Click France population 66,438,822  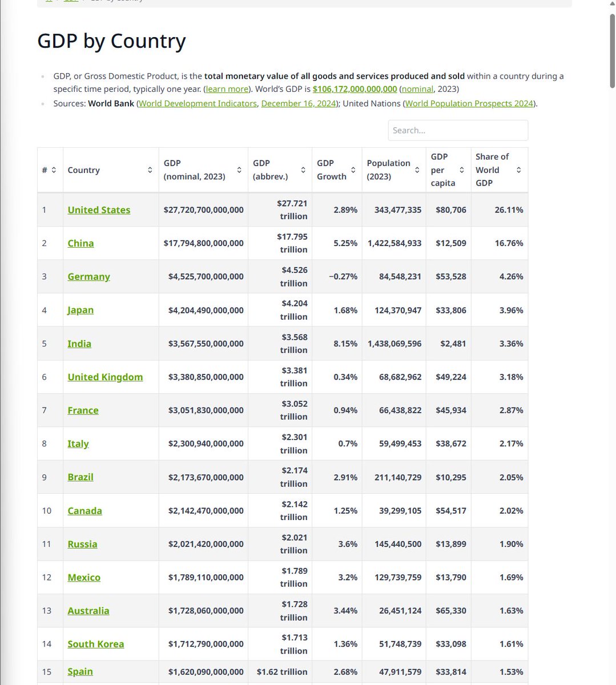click(400, 410)
